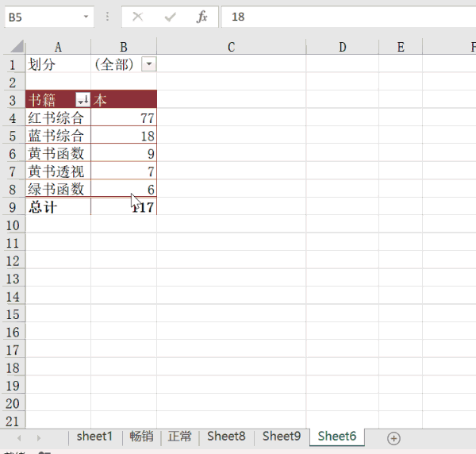Open the 划分 filter dropdown showing (全部)

pyautogui.click(x=149, y=64)
